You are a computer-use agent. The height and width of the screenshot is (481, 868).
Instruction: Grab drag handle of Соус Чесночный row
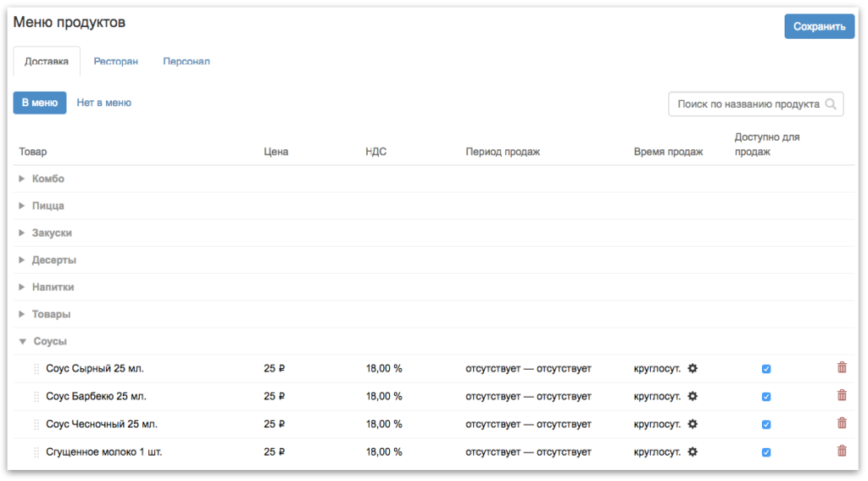point(36,424)
